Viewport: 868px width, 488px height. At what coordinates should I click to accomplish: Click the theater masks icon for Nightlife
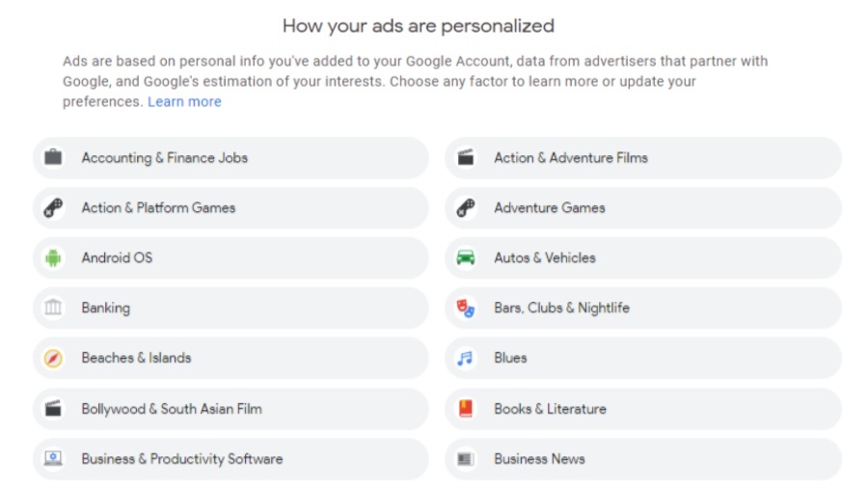pyautogui.click(x=466, y=308)
